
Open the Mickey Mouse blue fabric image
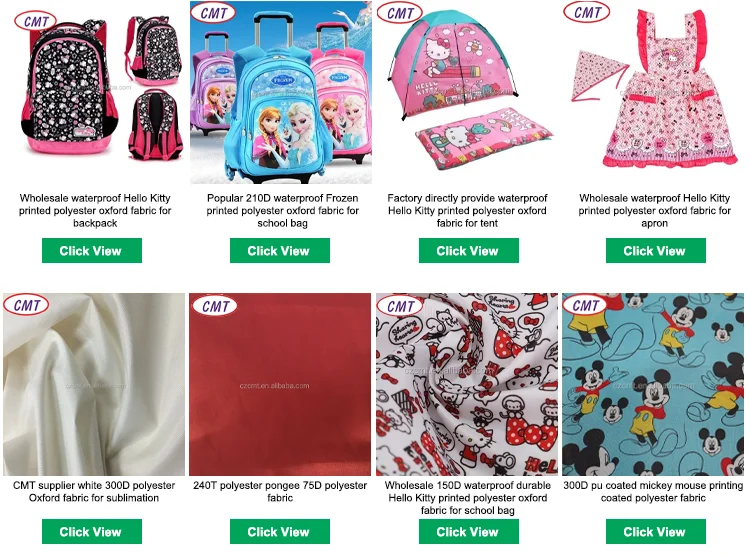pyautogui.click(x=653, y=384)
